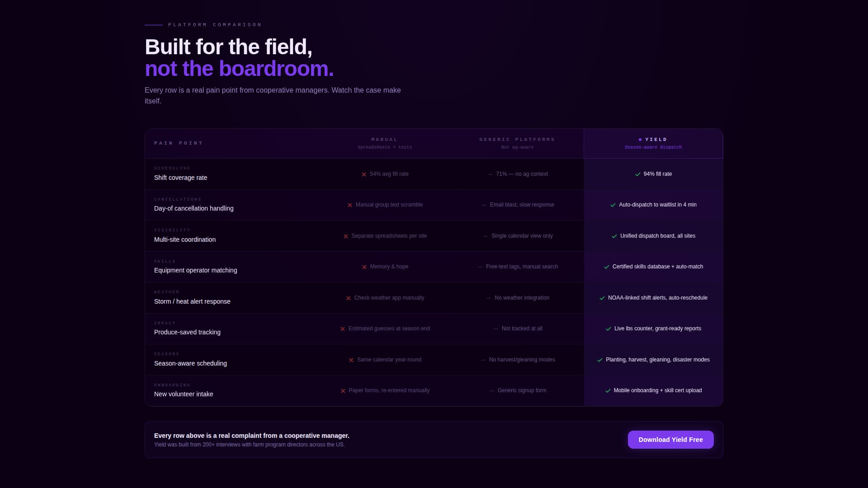Click text about 200+ interviews

249,445
